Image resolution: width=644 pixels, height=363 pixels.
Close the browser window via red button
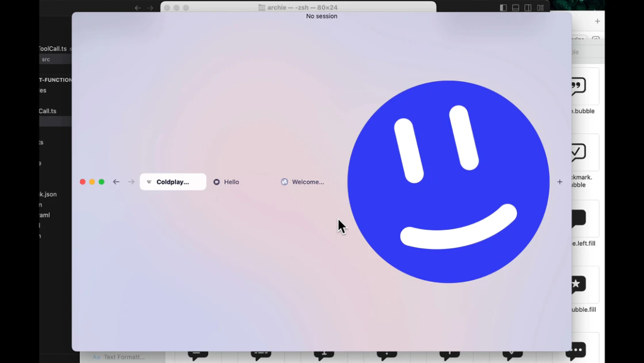click(82, 181)
